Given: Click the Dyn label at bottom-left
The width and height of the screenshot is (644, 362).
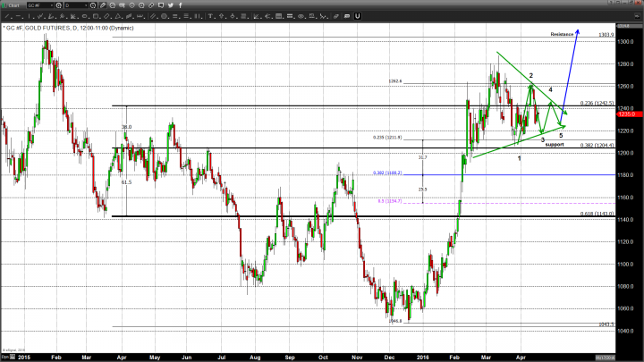Looking at the screenshot, I should pyautogui.click(x=4, y=357).
